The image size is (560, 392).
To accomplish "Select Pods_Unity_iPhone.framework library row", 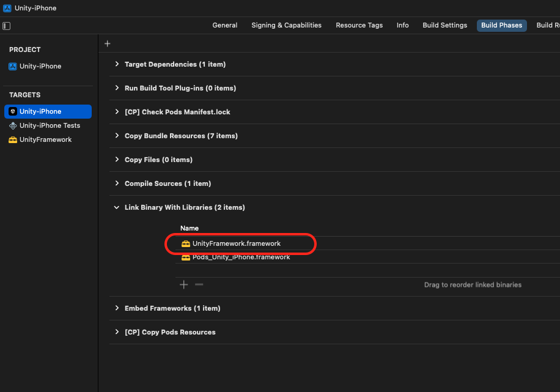I will click(367, 257).
